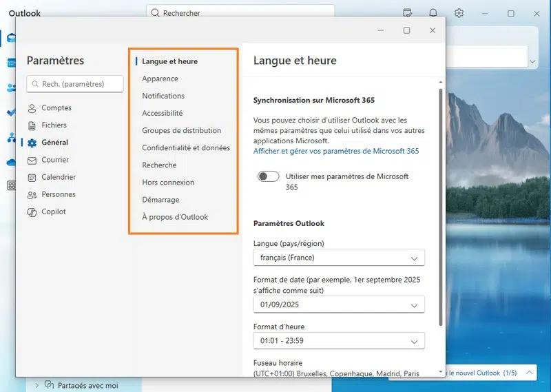Click the magnifier icon in settings search

pyautogui.click(x=35, y=84)
